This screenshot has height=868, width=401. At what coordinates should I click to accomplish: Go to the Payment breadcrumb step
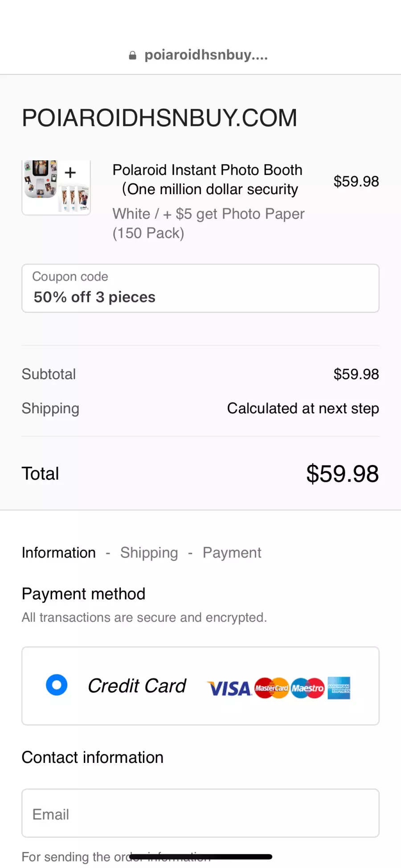[232, 553]
